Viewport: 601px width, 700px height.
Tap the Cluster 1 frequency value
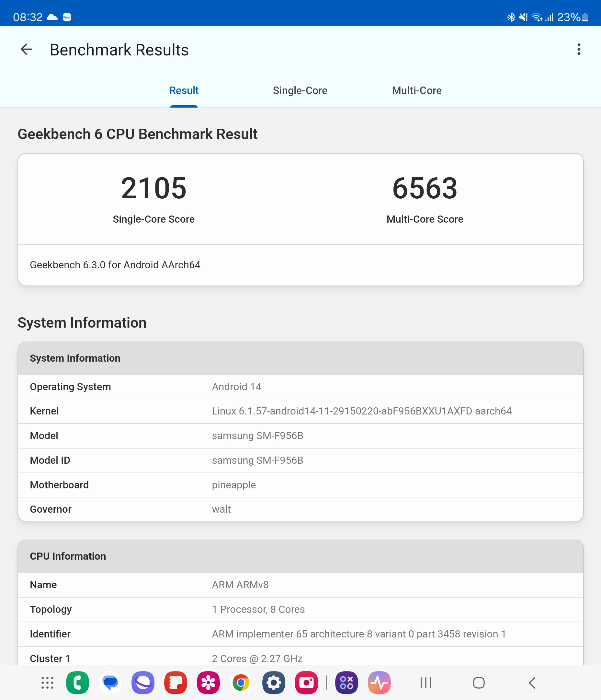click(257, 659)
